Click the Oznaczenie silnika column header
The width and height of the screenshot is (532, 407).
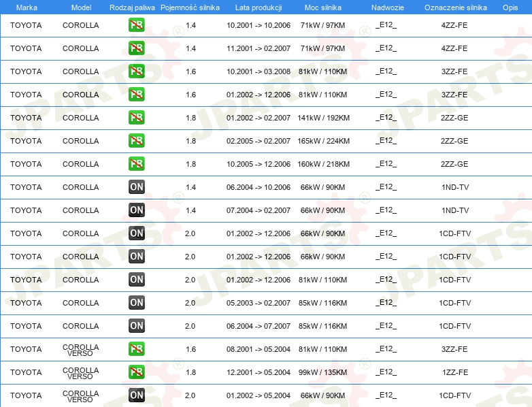(455, 7)
